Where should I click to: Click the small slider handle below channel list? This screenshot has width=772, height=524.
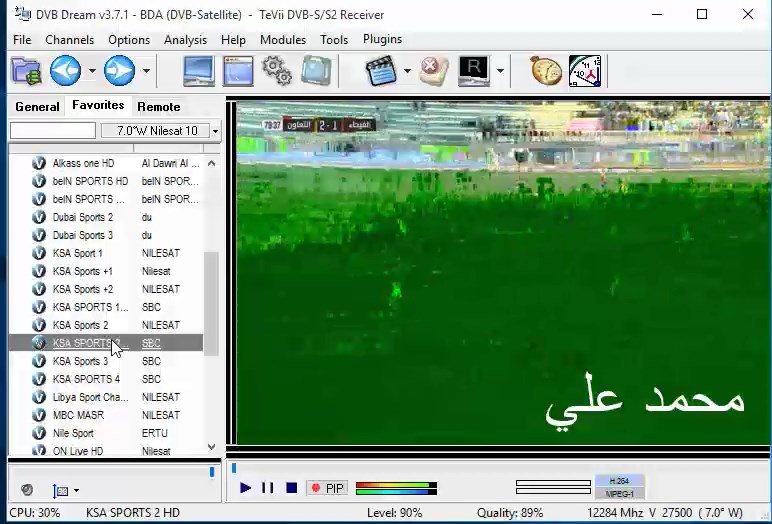pyautogui.click(x=212, y=472)
